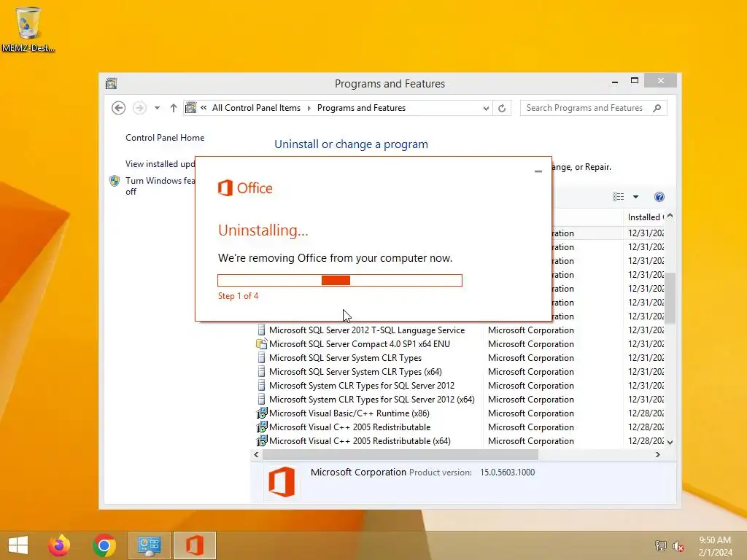This screenshot has height=560, width=747.
Task: Open the clock showing 9:50 AM
Action: coord(715,546)
